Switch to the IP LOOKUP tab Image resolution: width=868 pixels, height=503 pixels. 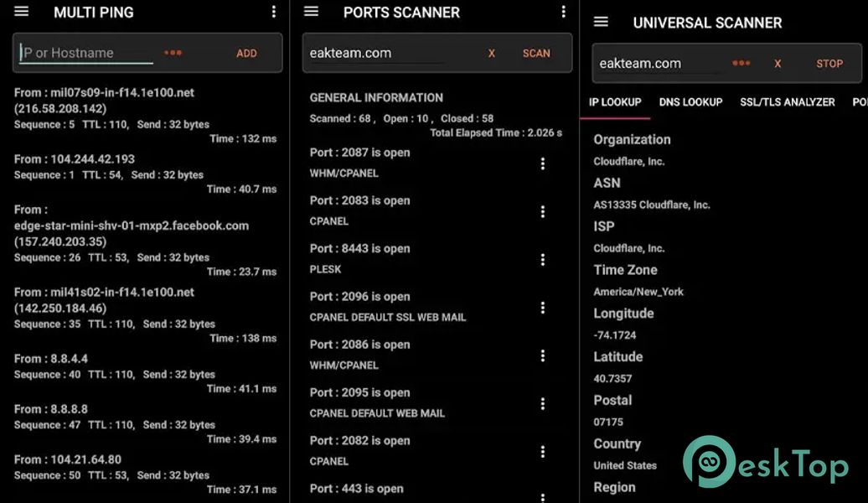point(615,102)
